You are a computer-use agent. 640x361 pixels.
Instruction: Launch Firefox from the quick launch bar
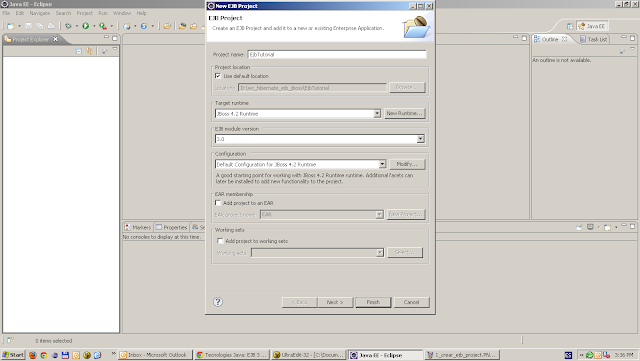[33, 355]
